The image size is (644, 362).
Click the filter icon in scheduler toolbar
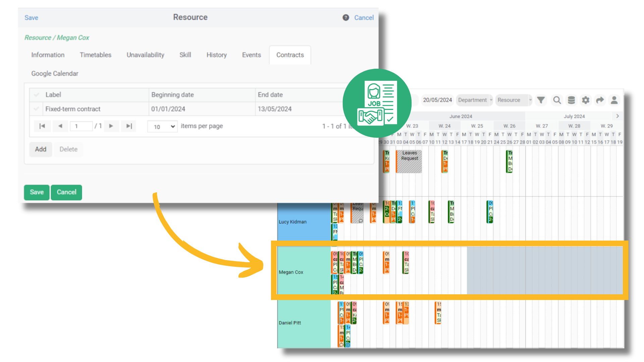click(542, 100)
